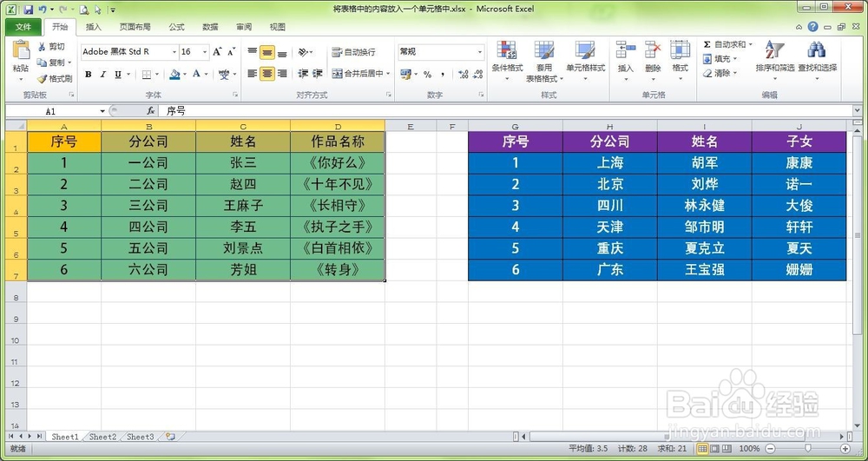Open the Name Box dropdown arrow
The height and width of the screenshot is (461, 868).
(x=102, y=111)
